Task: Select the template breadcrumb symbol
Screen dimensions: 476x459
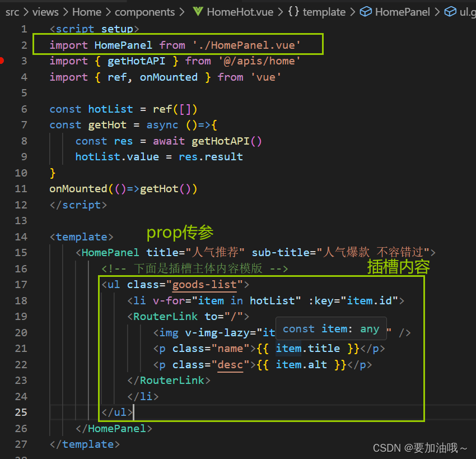Action: [324, 12]
